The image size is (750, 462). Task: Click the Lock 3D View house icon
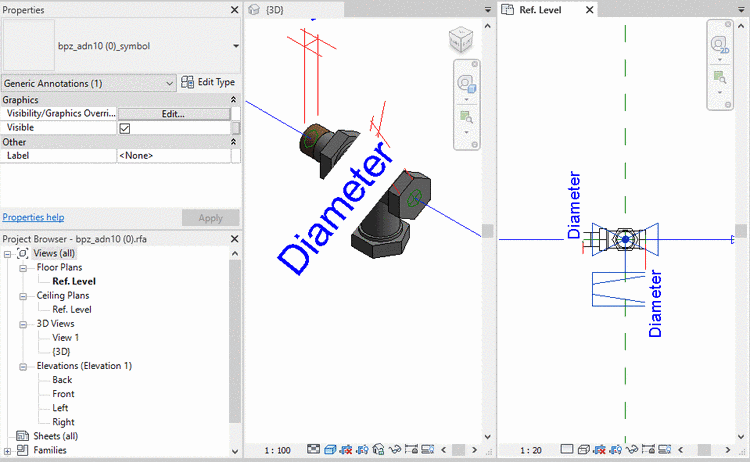point(378,449)
